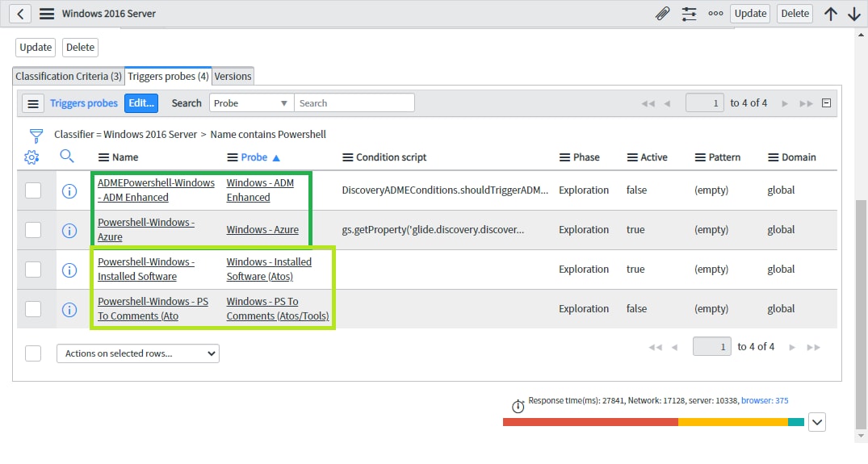Click top page number input field
This screenshot has width=868, height=464.
[x=705, y=102]
